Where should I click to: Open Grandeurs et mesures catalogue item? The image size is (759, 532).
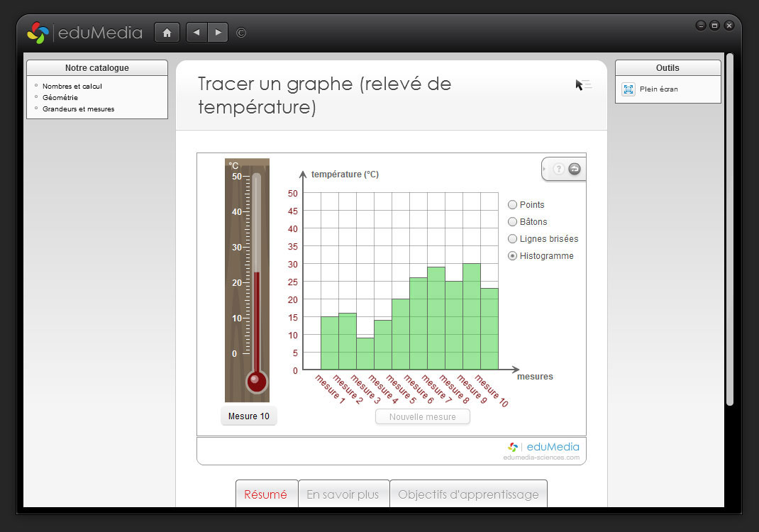[x=78, y=109]
